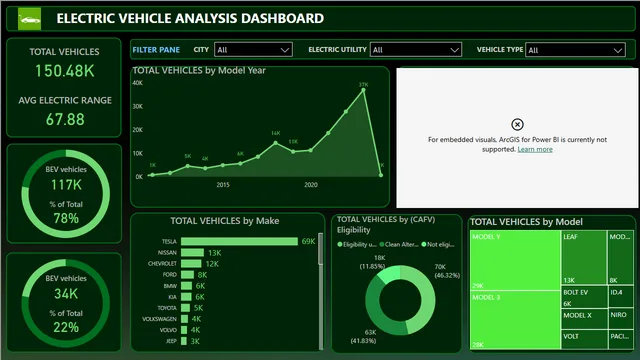The image size is (640, 360).
Task: Click the 78% of Total value
Action: tap(66, 218)
